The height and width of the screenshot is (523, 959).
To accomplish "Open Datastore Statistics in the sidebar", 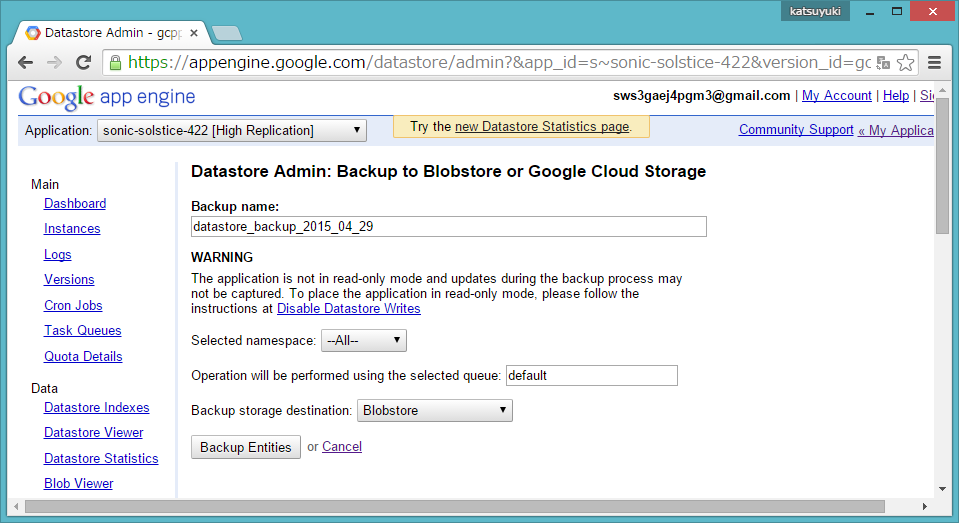I will (101, 458).
